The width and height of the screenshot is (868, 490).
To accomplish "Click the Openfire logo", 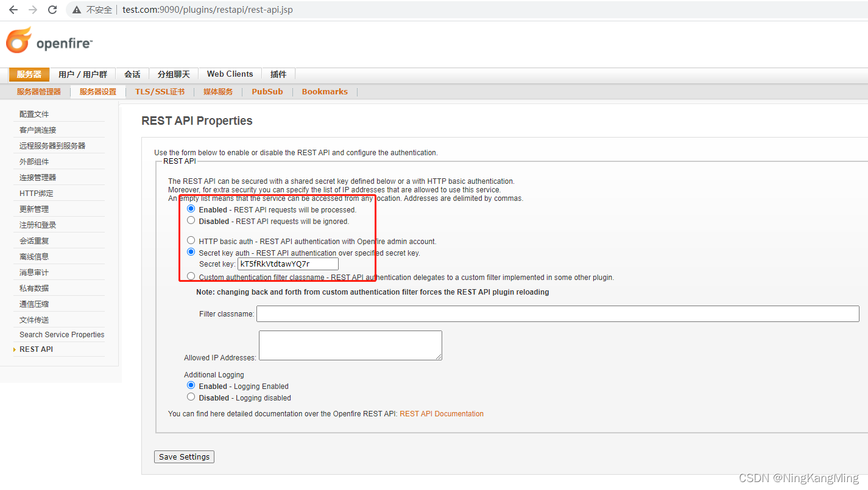I will pyautogui.click(x=49, y=41).
